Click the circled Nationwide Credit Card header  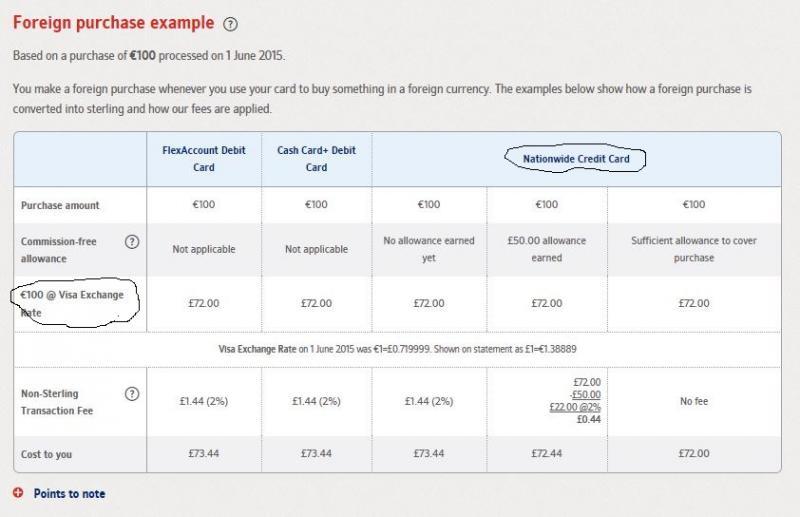tap(576, 159)
